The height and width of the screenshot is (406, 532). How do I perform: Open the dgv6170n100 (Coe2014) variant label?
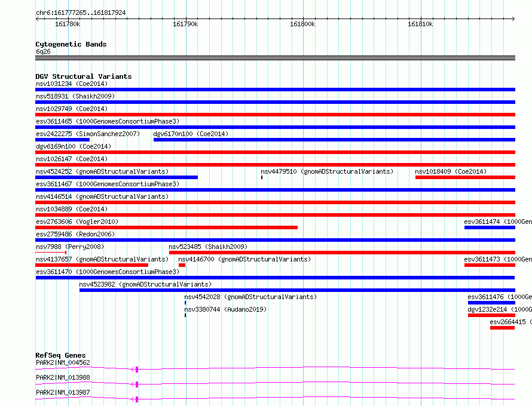point(191,134)
